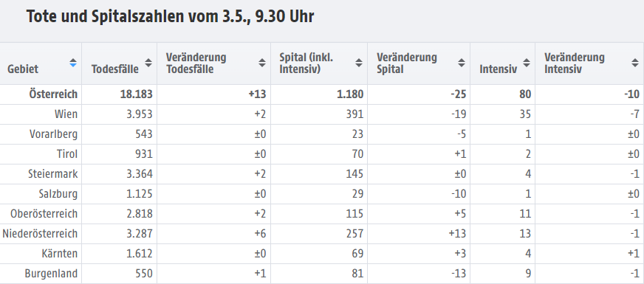Sort by Veränderung Spital arrow icon
The height and width of the screenshot is (284, 644).
(x=462, y=63)
